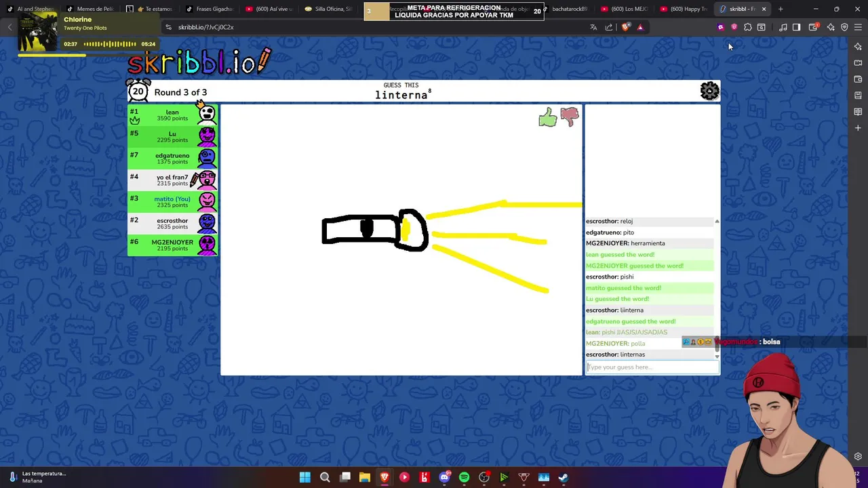
Task: Select player Lu in the scoreboard
Action: [172, 137]
